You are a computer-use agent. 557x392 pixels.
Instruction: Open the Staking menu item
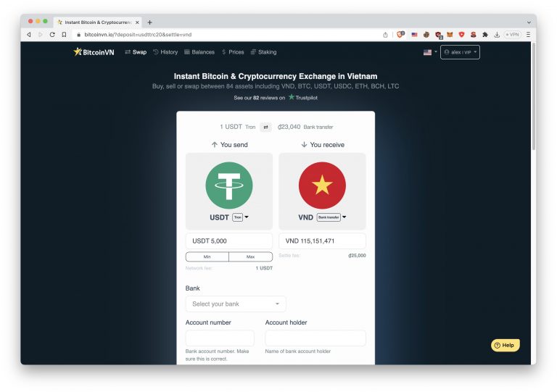263,52
